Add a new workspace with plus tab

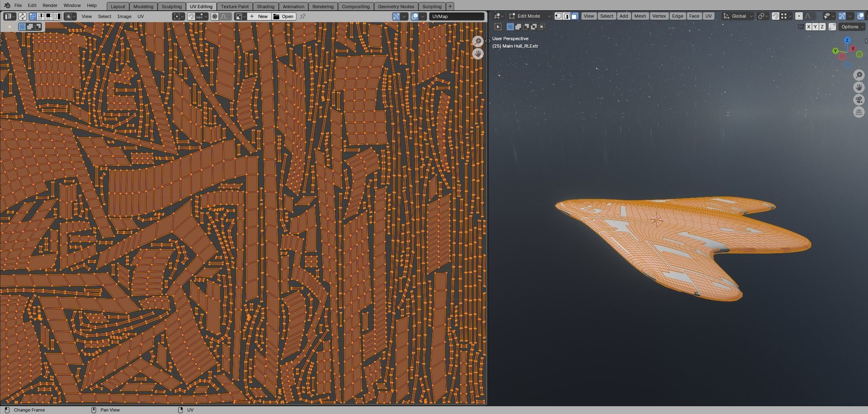pos(450,7)
